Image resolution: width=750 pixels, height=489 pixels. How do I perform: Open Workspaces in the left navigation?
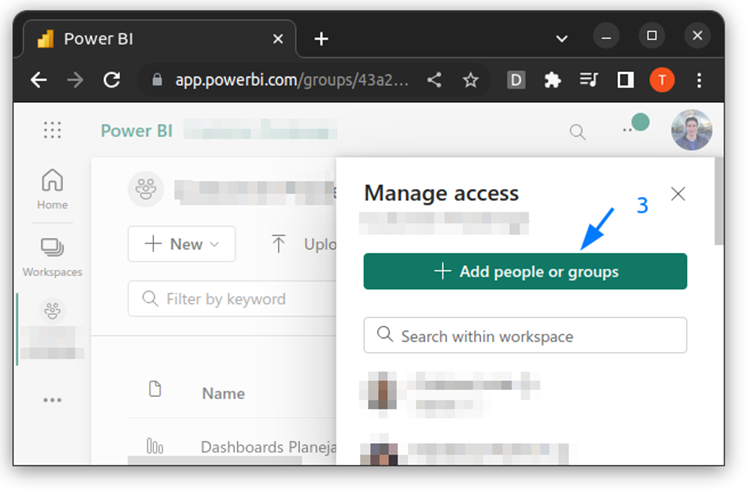(x=52, y=256)
